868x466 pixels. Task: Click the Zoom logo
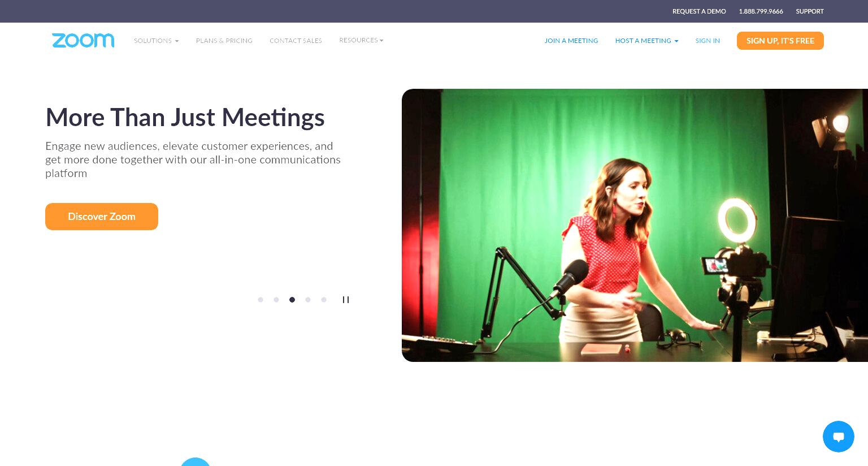coord(83,40)
